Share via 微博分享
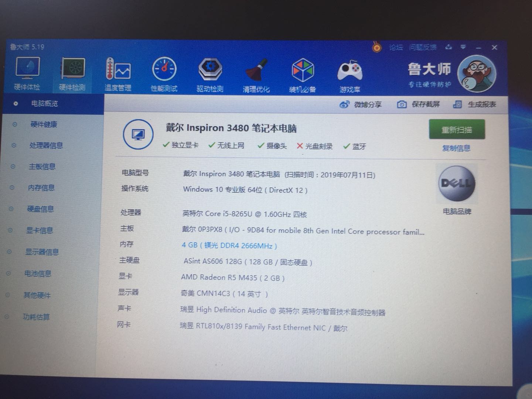 click(360, 105)
